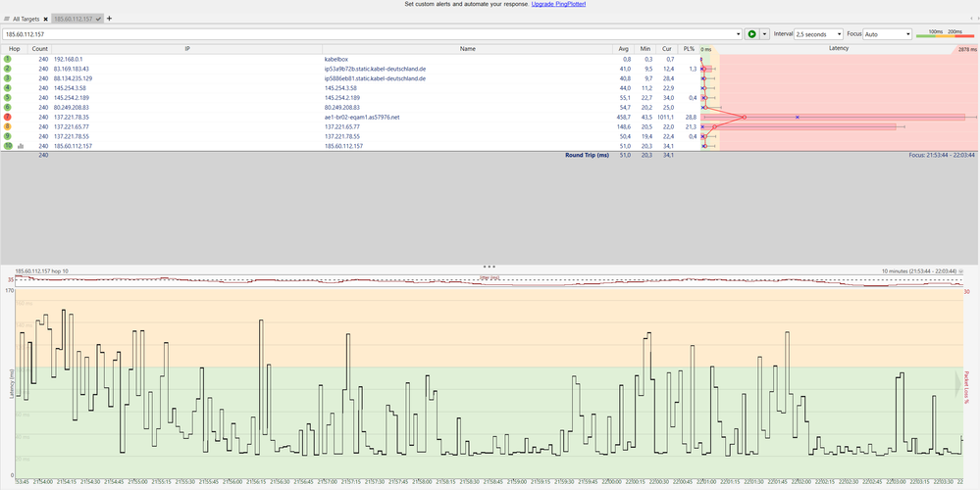Click the PL% column header
This screenshot has width=980, height=490.
tap(688, 49)
